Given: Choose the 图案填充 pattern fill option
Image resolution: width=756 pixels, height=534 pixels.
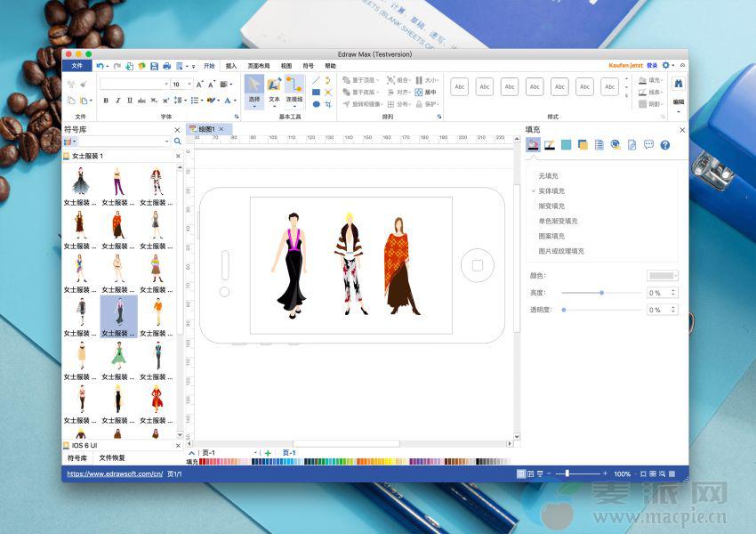Looking at the screenshot, I should coord(551,237).
